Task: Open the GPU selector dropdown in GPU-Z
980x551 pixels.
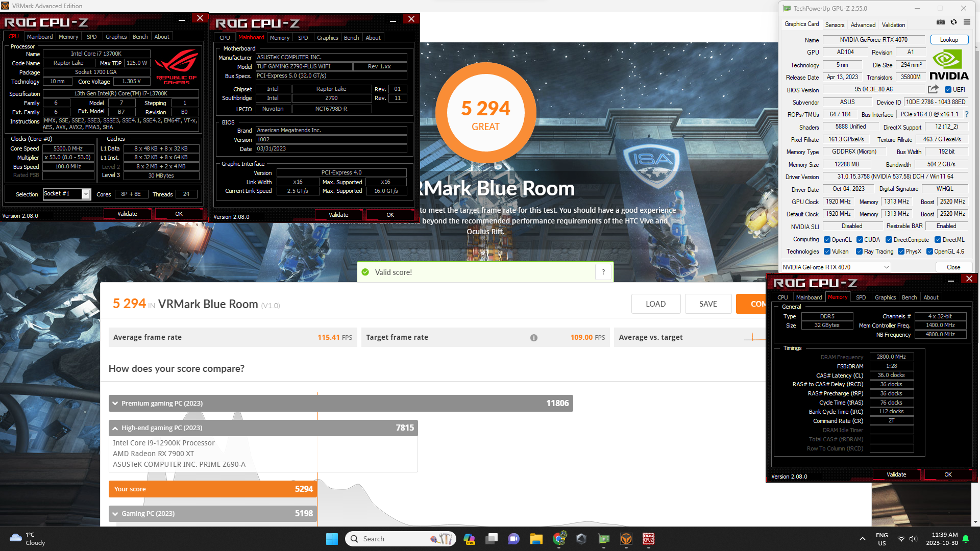Action: click(836, 267)
